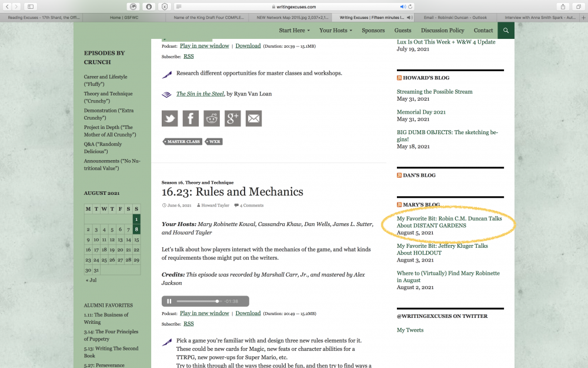
Task: Share the episode on Twitter icon
Action: (169, 118)
